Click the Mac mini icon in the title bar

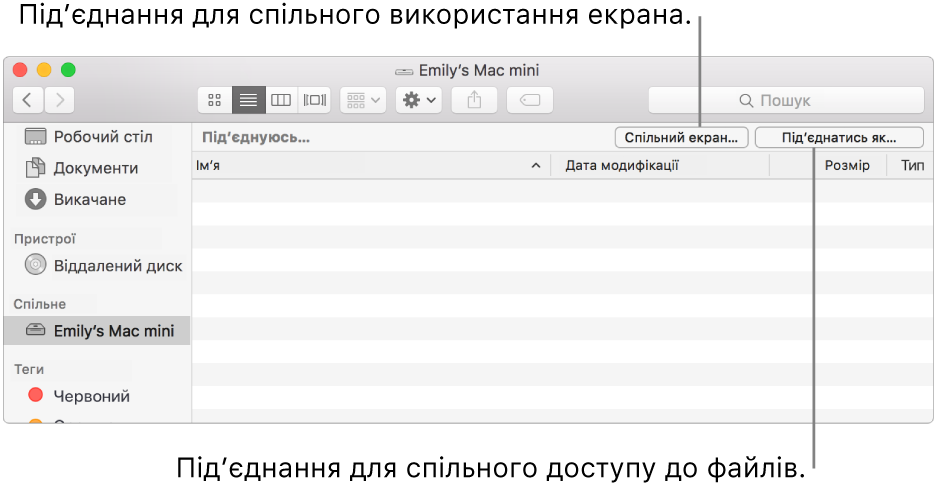(x=404, y=72)
